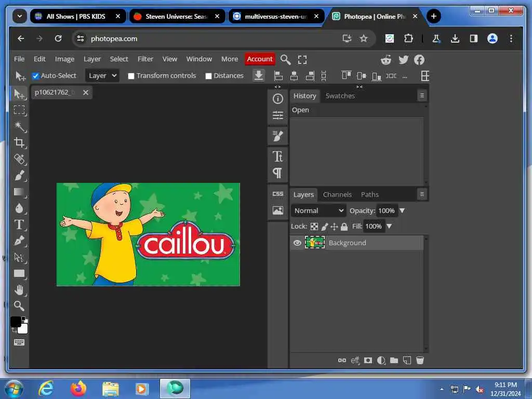Toggle fullscreen mode icon
The width and height of the screenshot is (532, 399).
click(x=302, y=60)
